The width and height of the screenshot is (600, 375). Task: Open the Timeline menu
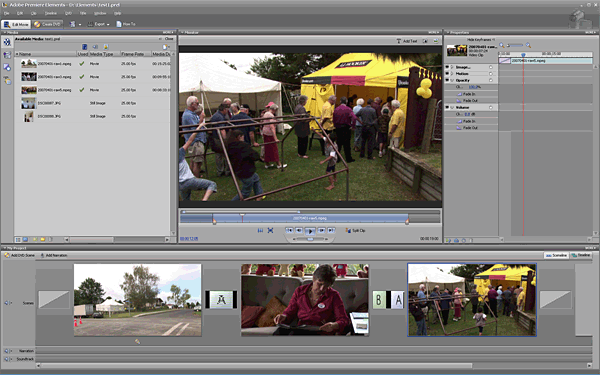coord(51,13)
